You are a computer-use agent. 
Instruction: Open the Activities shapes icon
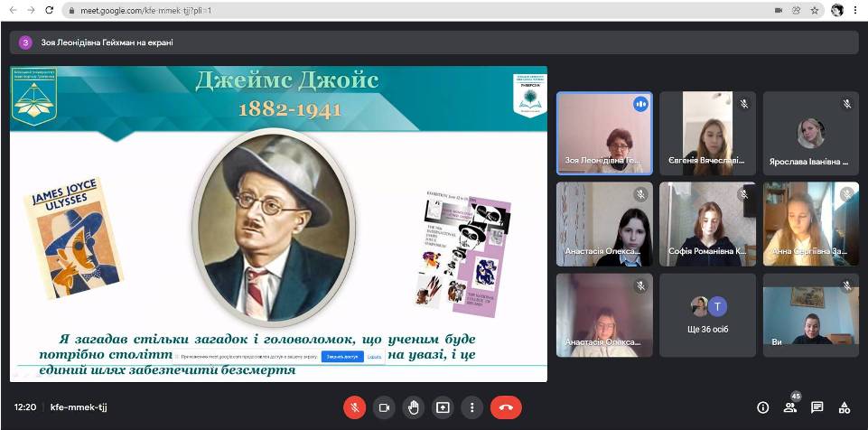pos(845,407)
